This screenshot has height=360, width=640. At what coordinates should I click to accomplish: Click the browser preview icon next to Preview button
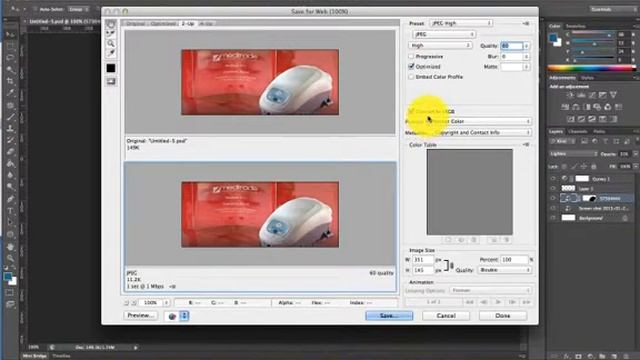coord(172,316)
